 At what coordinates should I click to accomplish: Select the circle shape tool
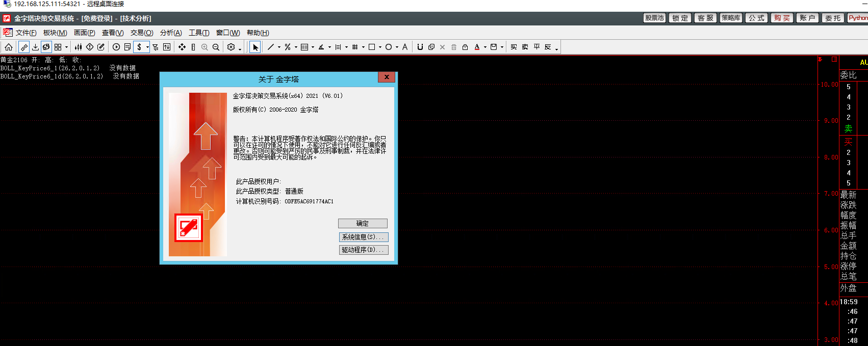coord(389,47)
